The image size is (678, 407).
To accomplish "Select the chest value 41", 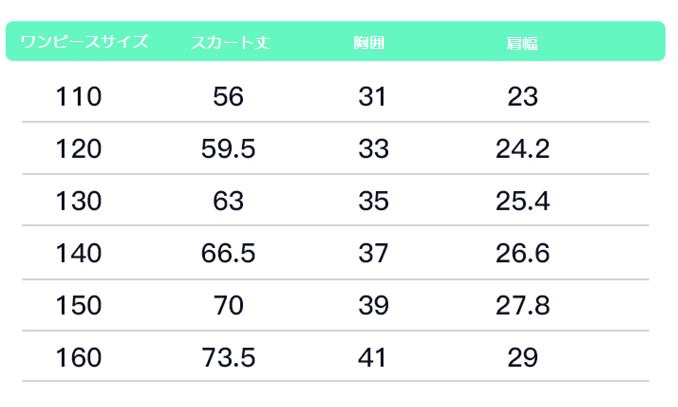I will (x=373, y=357).
